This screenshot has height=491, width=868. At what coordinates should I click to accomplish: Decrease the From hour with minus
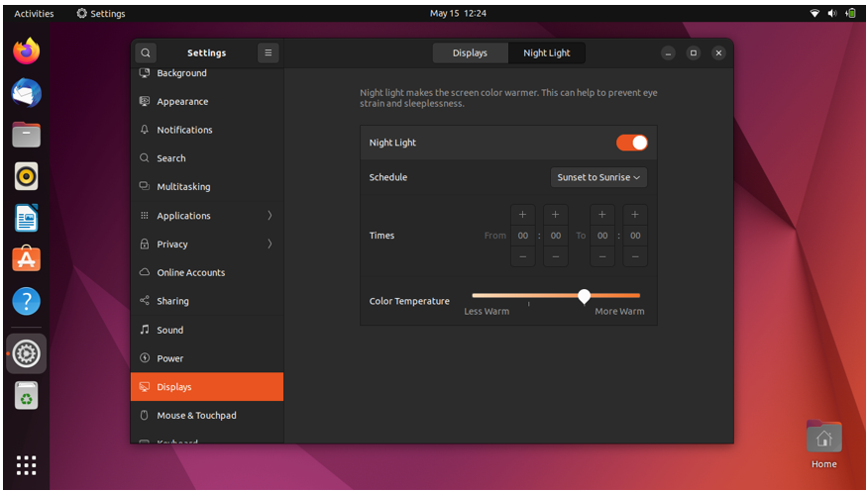(x=522, y=256)
